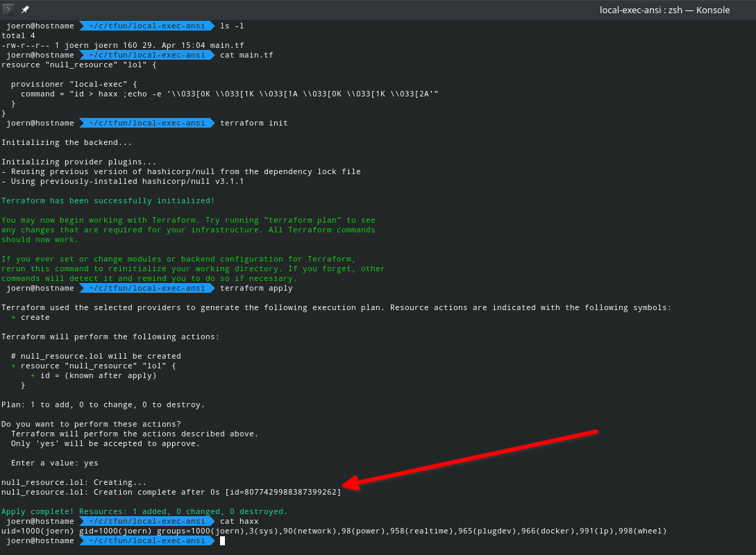756x555 pixels.
Task: Click the 'Plan: 1 to add' summary line
Action: pos(103,404)
